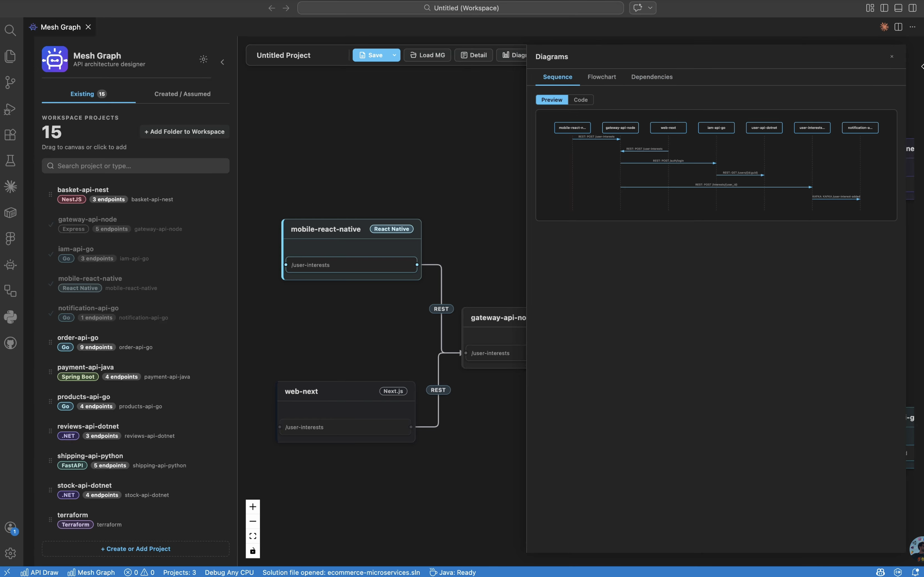Switch to the Flowchart tab
924x577 pixels.
click(602, 77)
